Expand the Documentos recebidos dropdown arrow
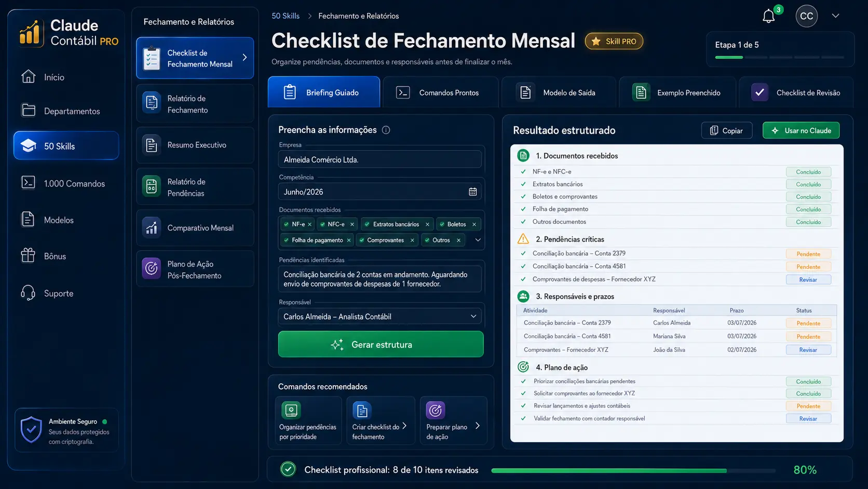This screenshot has width=868, height=489. 478,240
